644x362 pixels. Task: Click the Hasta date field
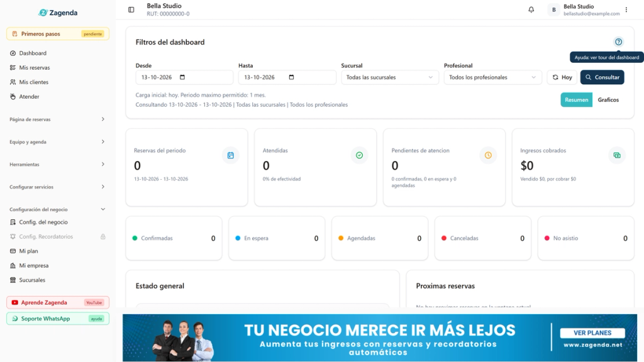coord(287,77)
